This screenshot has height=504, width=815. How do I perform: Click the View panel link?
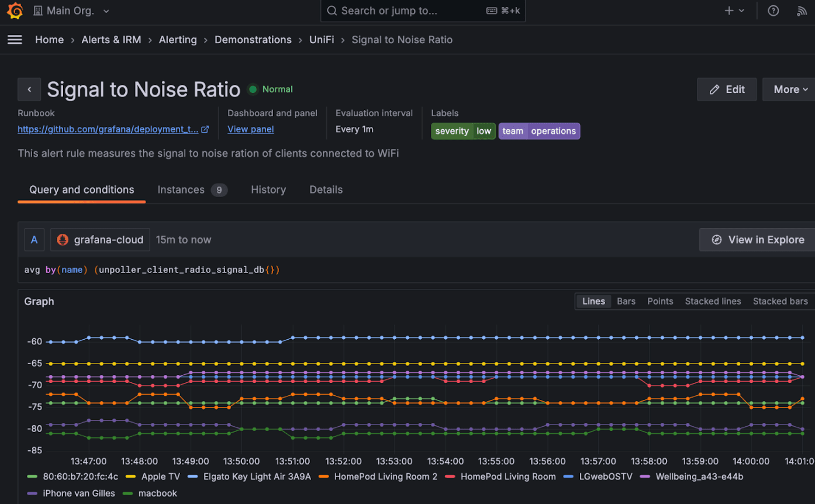250,129
